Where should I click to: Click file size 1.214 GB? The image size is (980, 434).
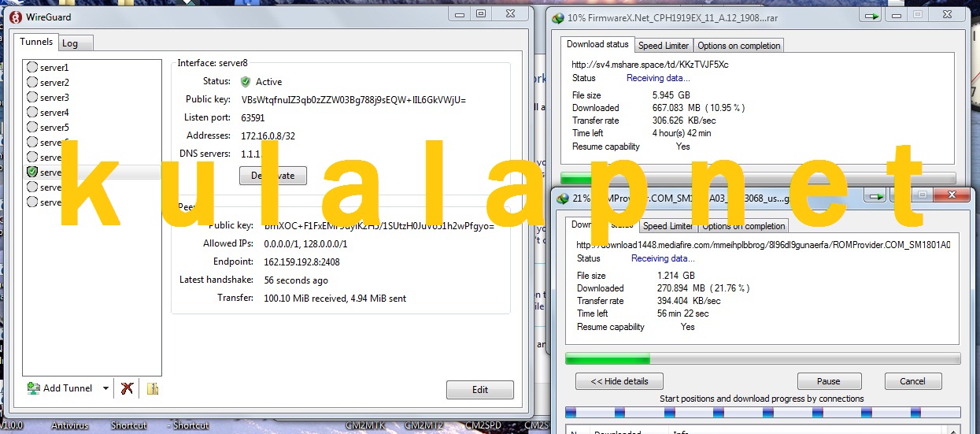(x=676, y=276)
